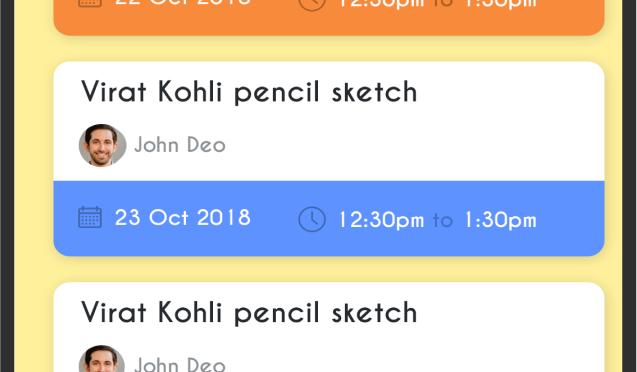Select the 23 Oct 2018 date text
Viewport: 637px width, 372px height.
tap(183, 218)
